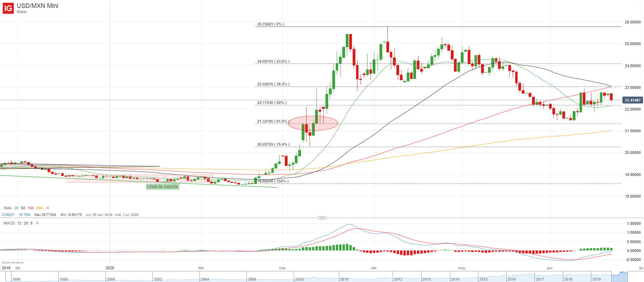Open SMA indicator settings label
The height and width of the screenshot is (282, 644).
pyautogui.click(x=8, y=208)
